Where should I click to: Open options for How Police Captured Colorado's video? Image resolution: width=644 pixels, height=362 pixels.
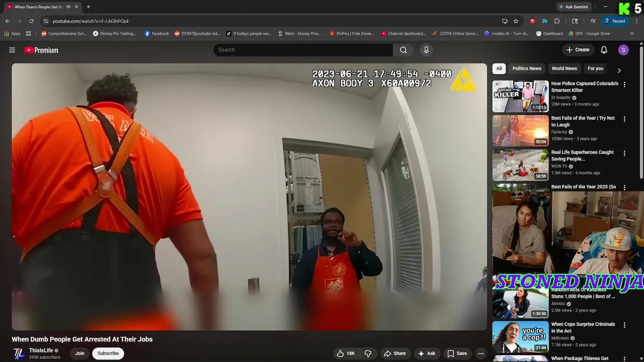coord(624,85)
